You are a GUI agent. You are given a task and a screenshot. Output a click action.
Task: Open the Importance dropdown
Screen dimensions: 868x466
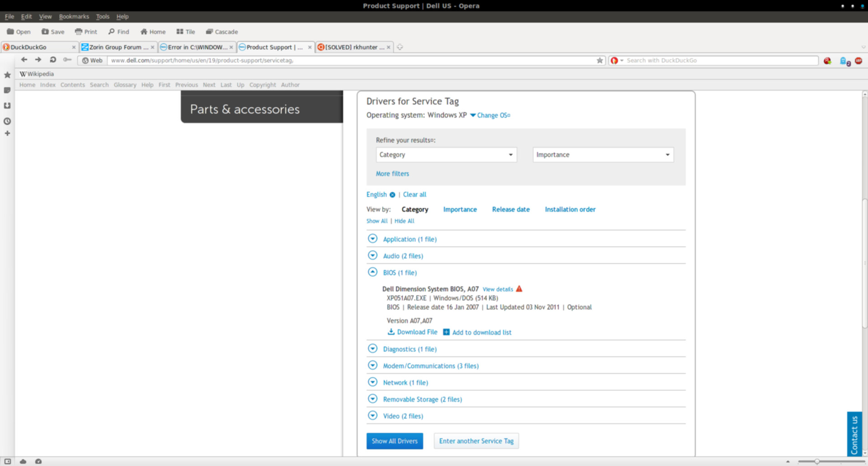click(603, 155)
